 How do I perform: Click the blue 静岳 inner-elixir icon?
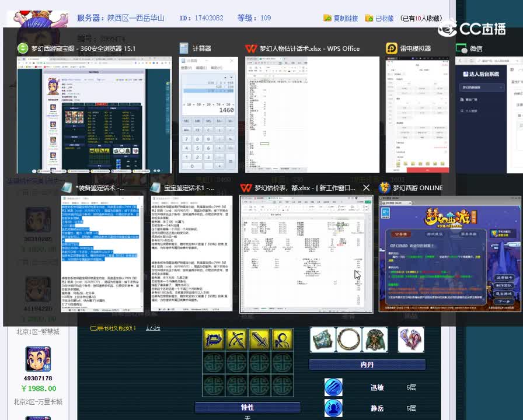coord(333,408)
